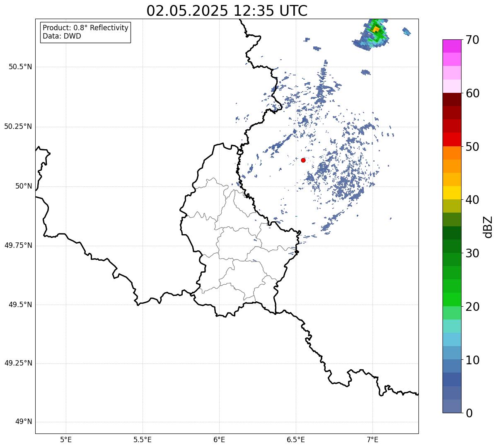Click the orange storm core in the green echo
This screenshot has width=498, height=448.
tap(375, 29)
